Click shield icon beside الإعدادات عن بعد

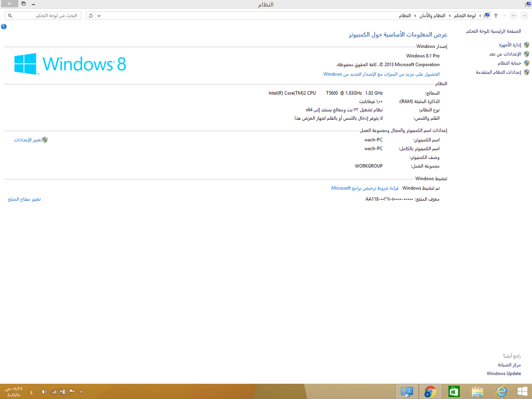tap(526, 54)
